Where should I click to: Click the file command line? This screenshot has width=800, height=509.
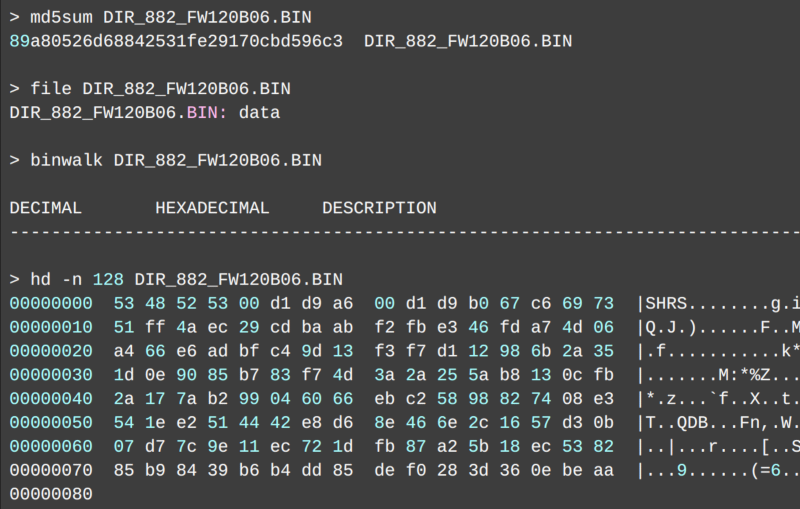point(150,89)
